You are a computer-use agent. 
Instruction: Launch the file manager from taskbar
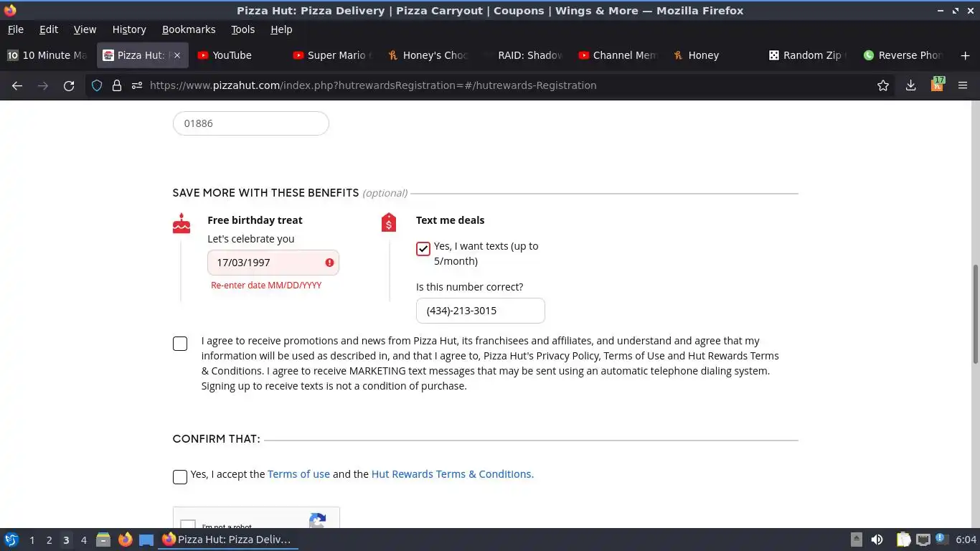[103, 540]
